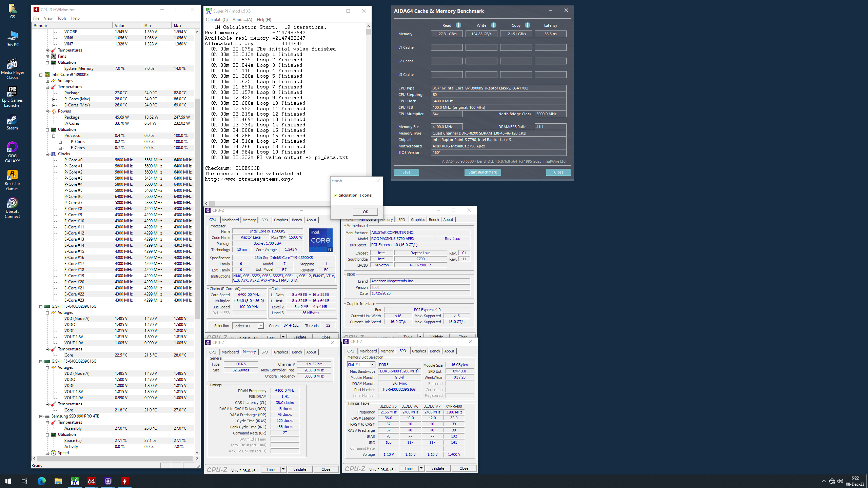Expand P-Cores (Max) temperatures

click(54, 99)
